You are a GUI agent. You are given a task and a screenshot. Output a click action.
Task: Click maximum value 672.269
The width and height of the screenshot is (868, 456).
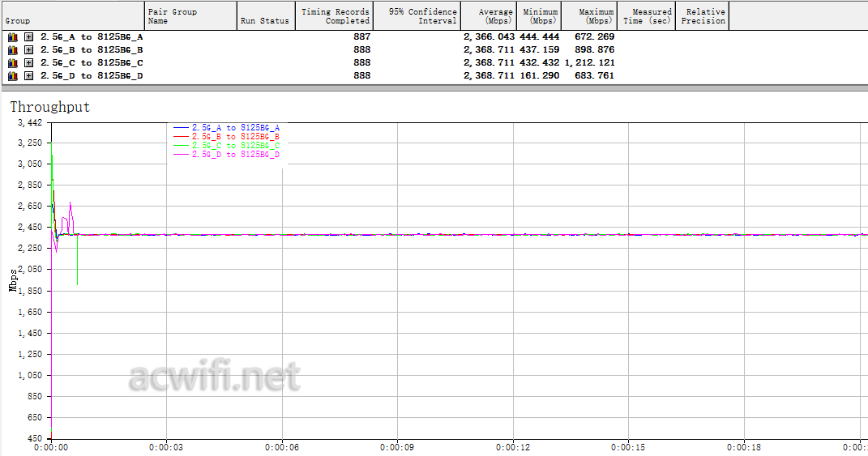pyautogui.click(x=595, y=37)
